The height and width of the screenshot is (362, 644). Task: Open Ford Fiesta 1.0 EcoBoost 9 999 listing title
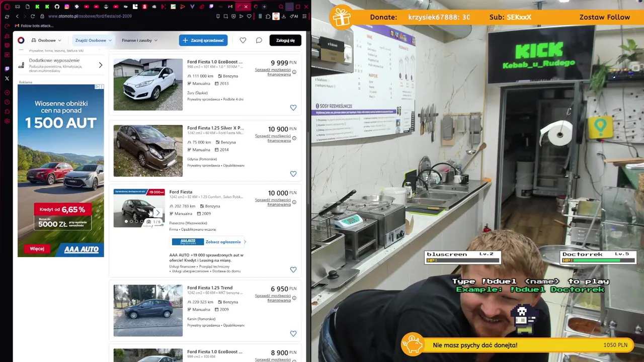coord(215,62)
